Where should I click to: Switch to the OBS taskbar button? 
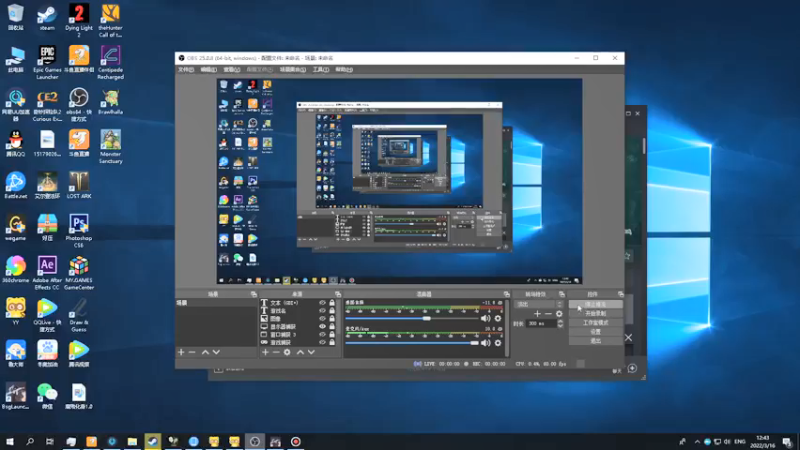[x=255, y=441]
